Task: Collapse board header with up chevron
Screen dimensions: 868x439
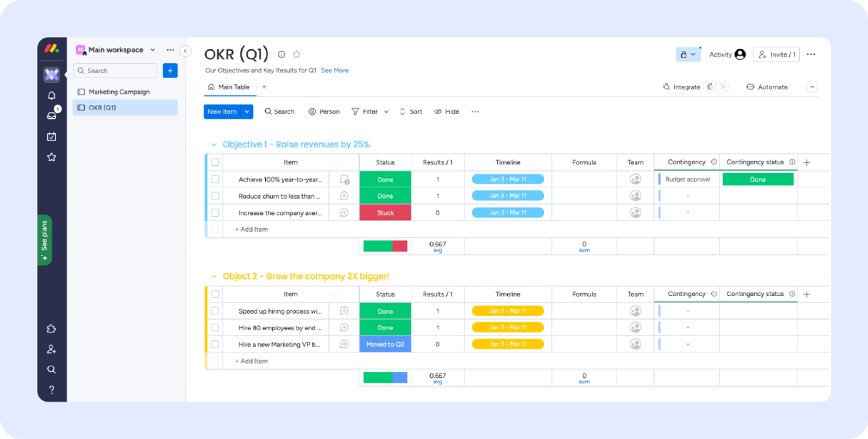Action: (812, 87)
